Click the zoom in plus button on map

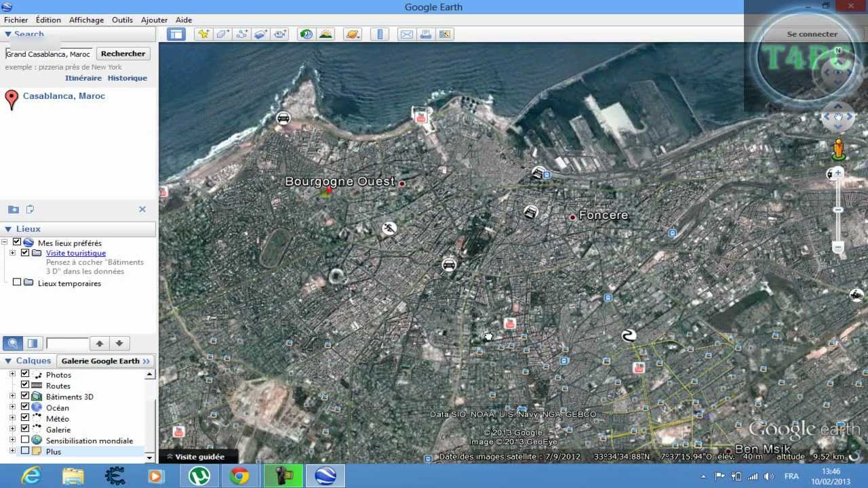point(838,174)
